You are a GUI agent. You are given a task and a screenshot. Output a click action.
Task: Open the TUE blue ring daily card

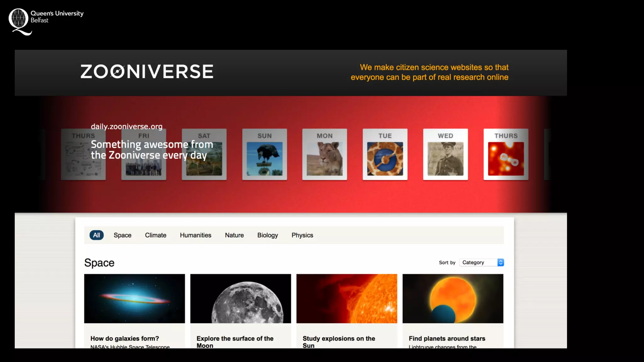pyautogui.click(x=385, y=155)
